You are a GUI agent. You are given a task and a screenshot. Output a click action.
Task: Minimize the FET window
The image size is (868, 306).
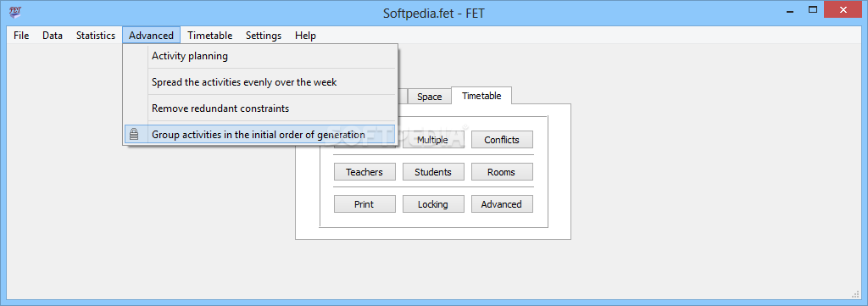(x=786, y=9)
